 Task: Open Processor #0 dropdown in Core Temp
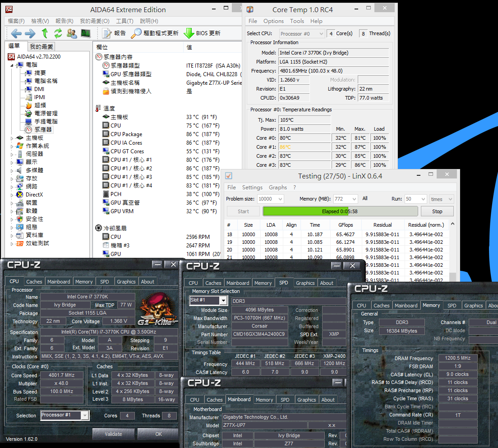[x=302, y=34]
